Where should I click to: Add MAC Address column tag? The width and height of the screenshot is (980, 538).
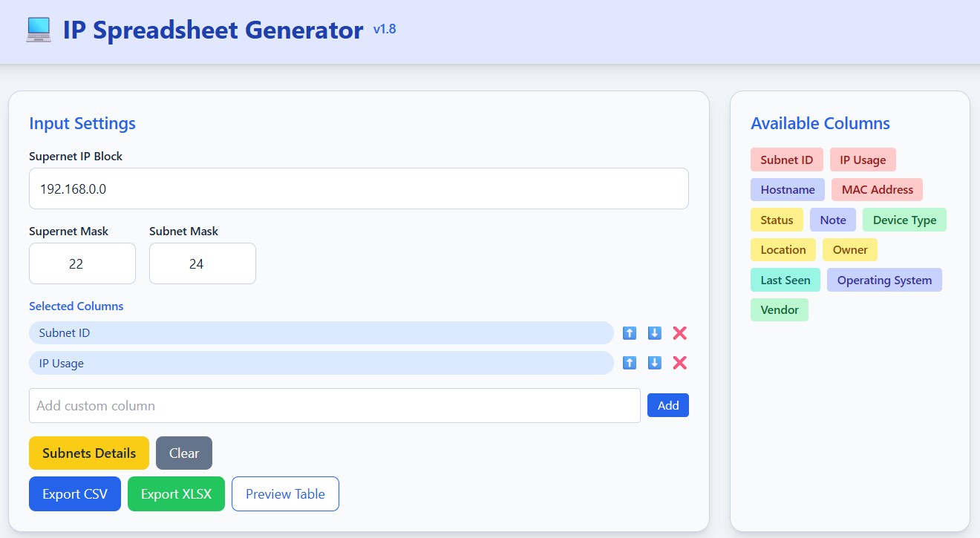[x=878, y=190]
